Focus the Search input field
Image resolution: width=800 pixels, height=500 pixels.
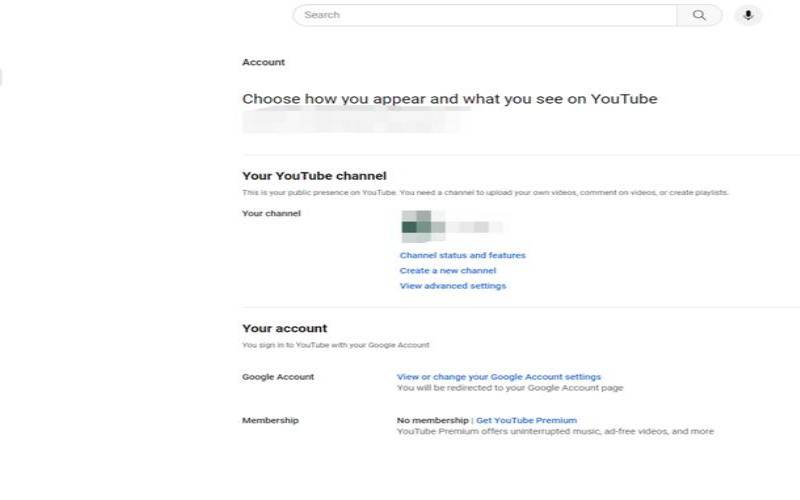(x=485, y=15)
